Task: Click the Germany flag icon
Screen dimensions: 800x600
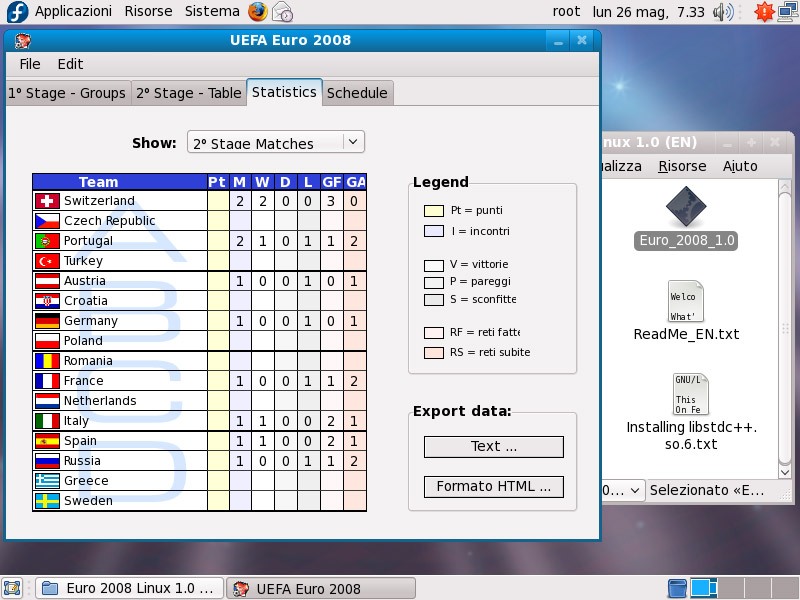Action: pyautogui.click(x=47, y=321)
